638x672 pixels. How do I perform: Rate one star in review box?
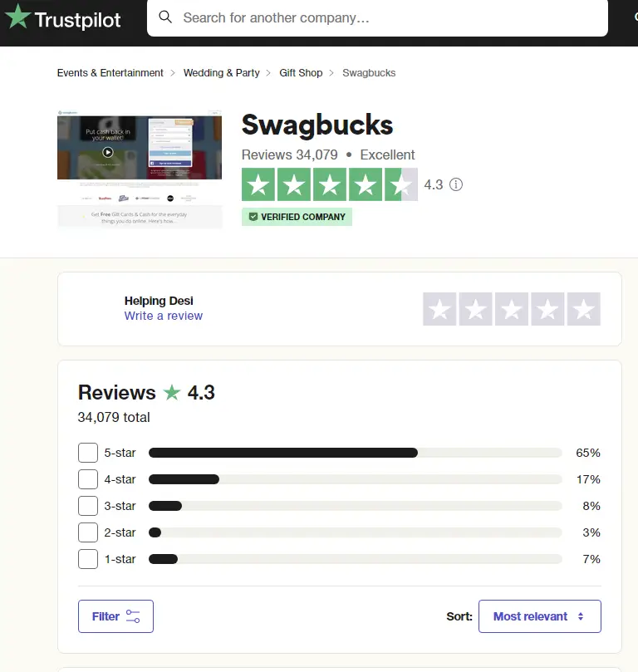pyautogui.click(x=439, y=309)
